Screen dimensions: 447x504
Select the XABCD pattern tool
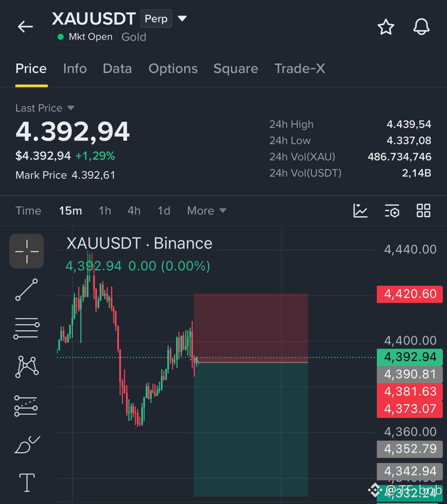click(x=26, y=367)
